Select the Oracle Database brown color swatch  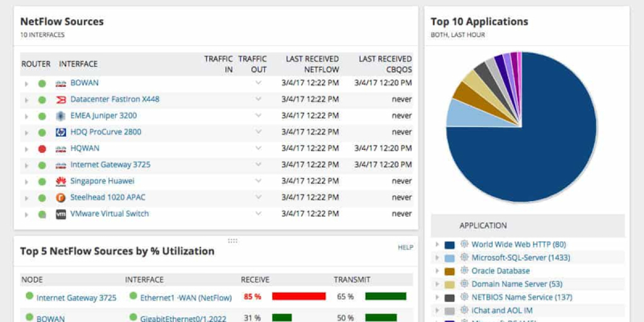450,271
